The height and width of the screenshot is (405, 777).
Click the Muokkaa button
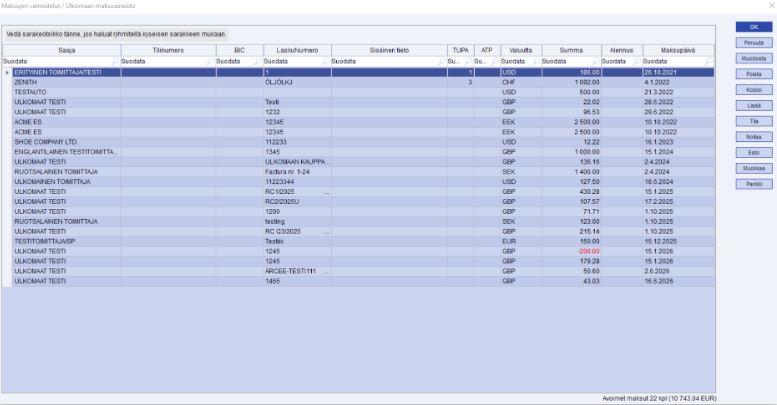(x=754, y=169)
